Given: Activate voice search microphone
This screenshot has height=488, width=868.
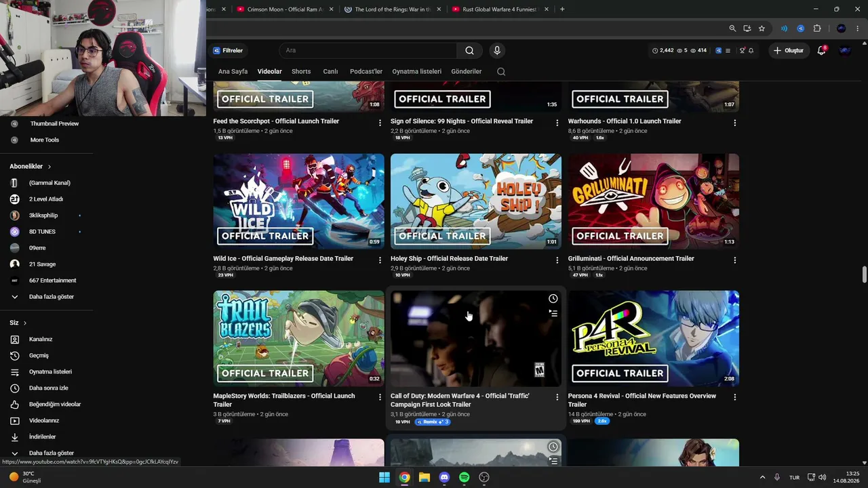Looking at the screenshot, I should coord(497,50).
